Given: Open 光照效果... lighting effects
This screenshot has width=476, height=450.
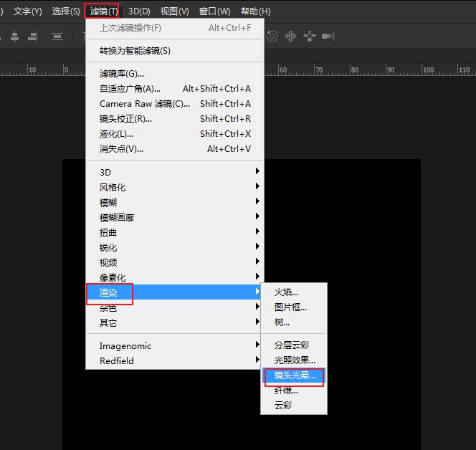Looking at the screenshot, I should click(x=294, y=360).
